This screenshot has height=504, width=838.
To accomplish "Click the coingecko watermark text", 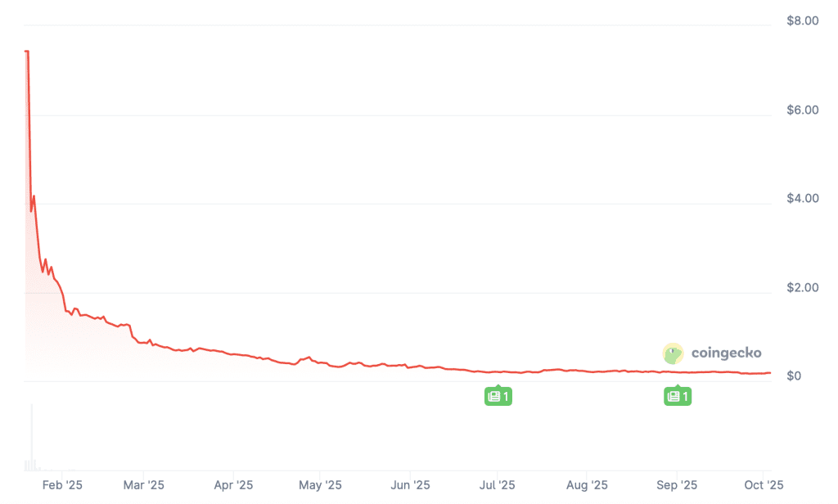I will 726,353.
